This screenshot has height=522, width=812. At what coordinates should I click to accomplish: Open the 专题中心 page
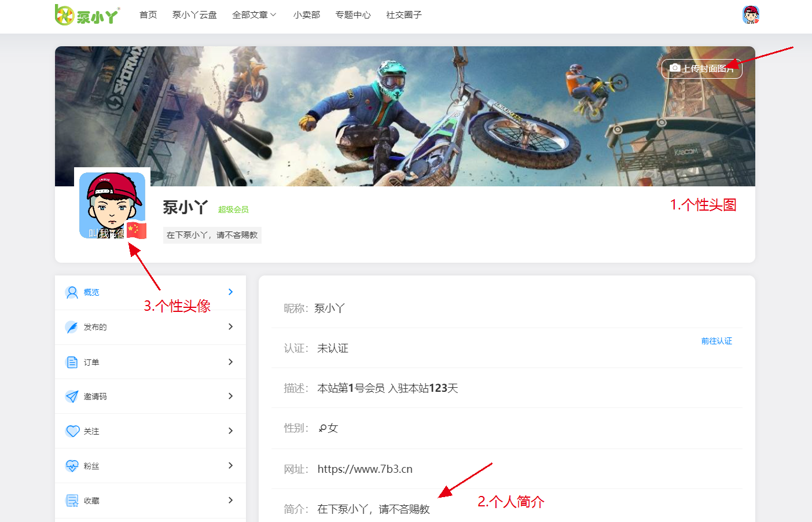click(353, 15)
